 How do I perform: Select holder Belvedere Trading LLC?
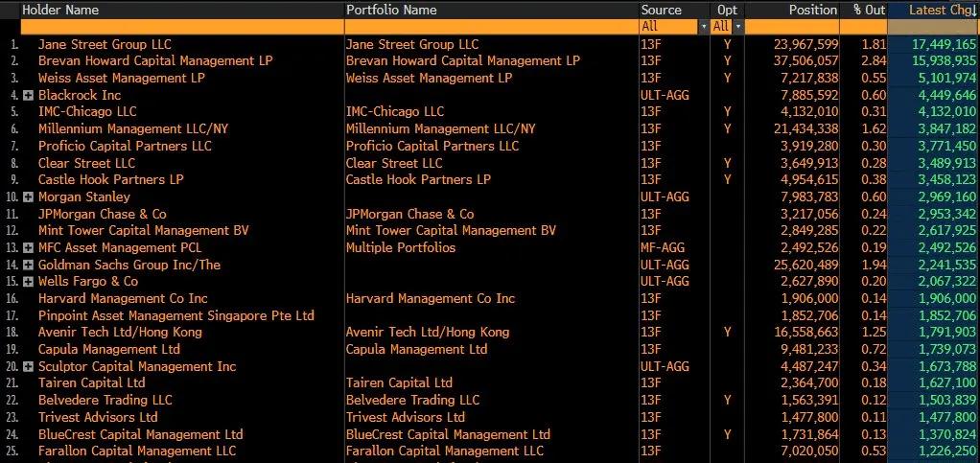click(x=105, y=400)
